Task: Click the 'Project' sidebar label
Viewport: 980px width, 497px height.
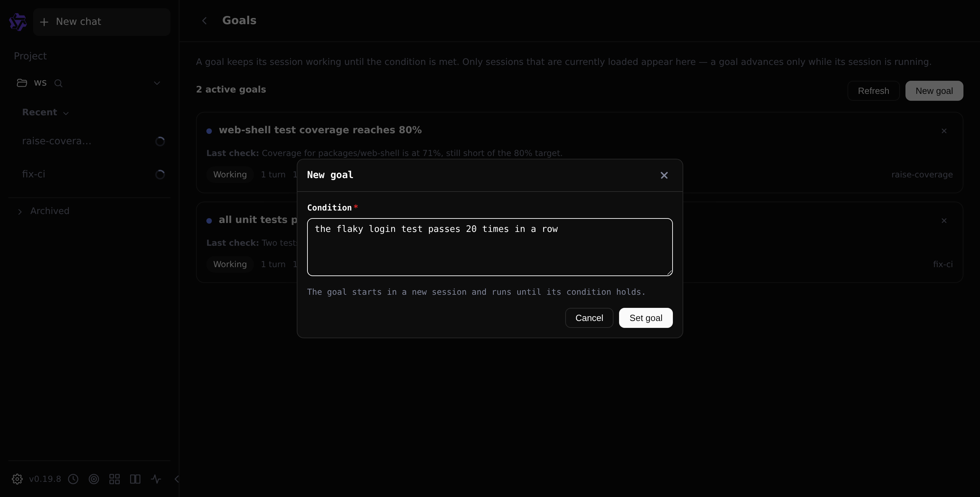Action: click(30, 56)
